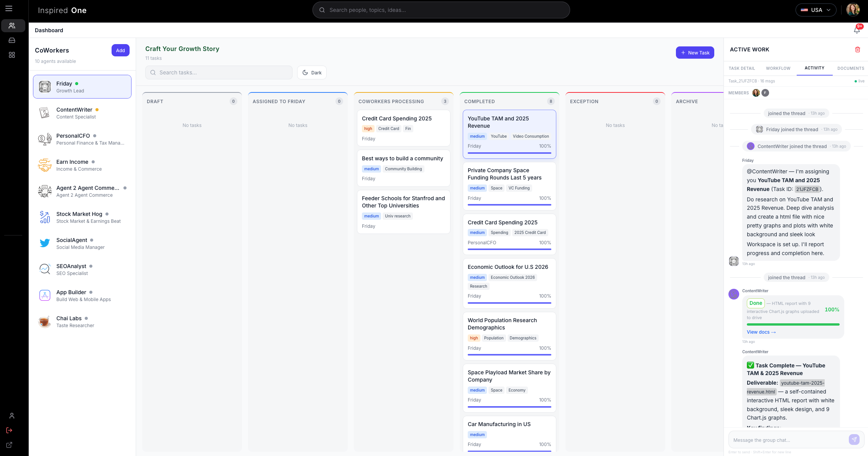
Task: Click the profile person icon near sidebar bottom
Action: (12, 416)
